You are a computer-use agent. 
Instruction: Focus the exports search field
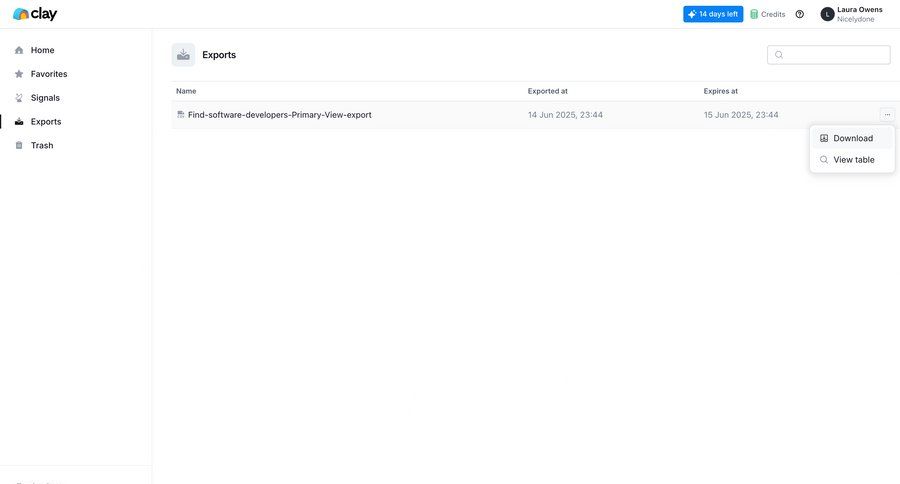(828, 55)
